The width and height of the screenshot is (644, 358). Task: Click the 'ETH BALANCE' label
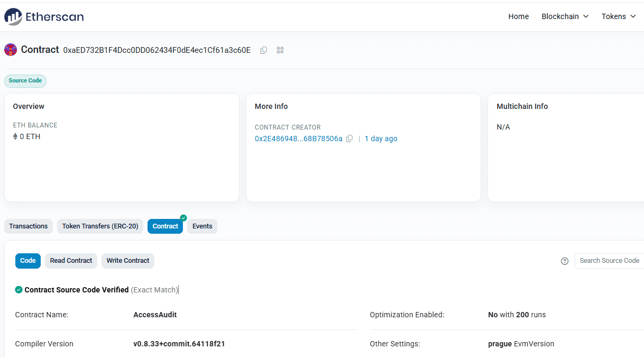coord(35,125)
